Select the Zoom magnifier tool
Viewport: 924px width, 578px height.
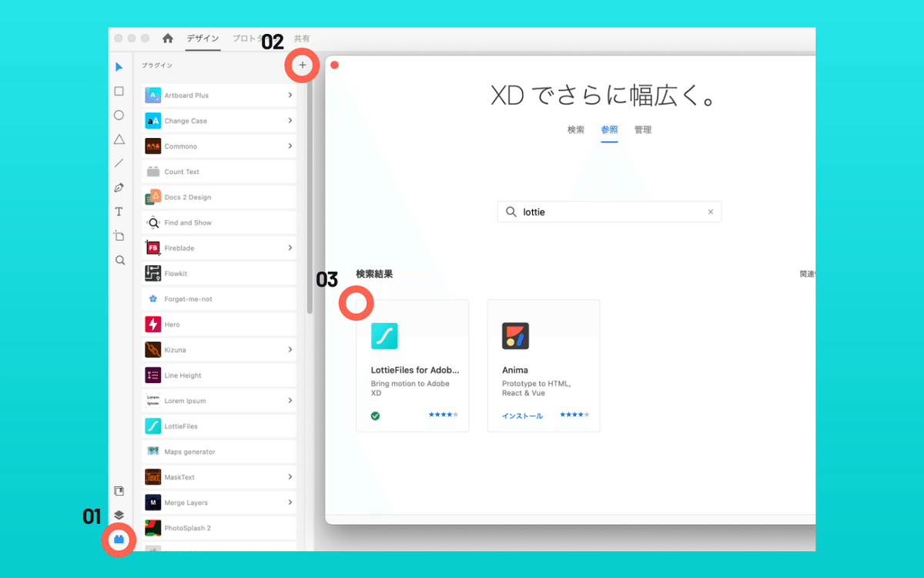[x=119, y=260]
